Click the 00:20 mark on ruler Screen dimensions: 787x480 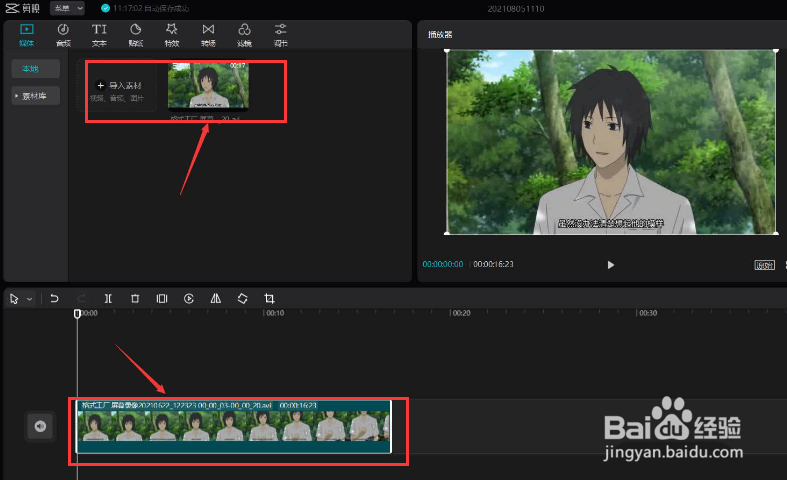point(461,313)
